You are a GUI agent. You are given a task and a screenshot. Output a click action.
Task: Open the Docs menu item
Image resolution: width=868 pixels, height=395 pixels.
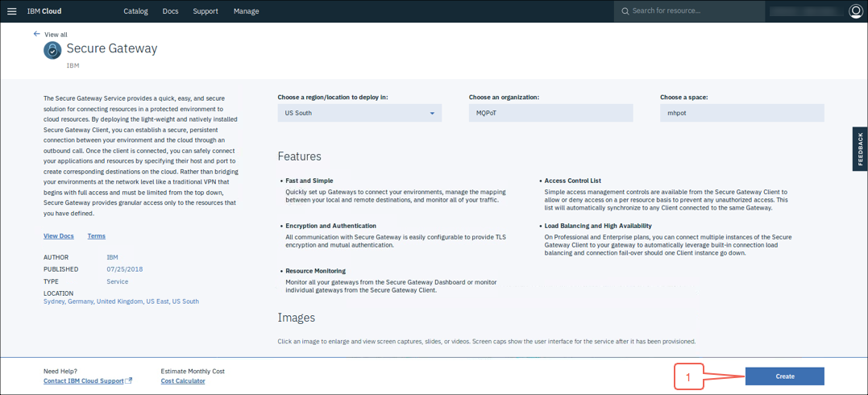[x=171, y=11]
